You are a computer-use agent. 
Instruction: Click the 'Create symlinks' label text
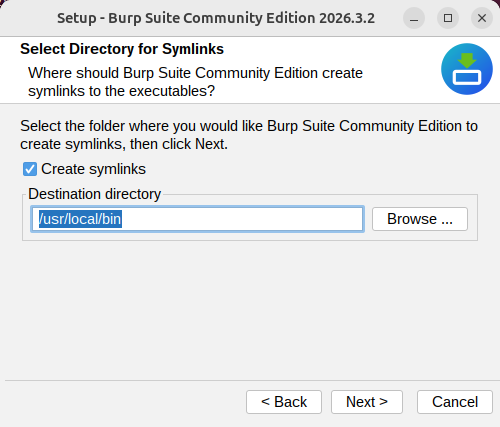pos(93,169)
